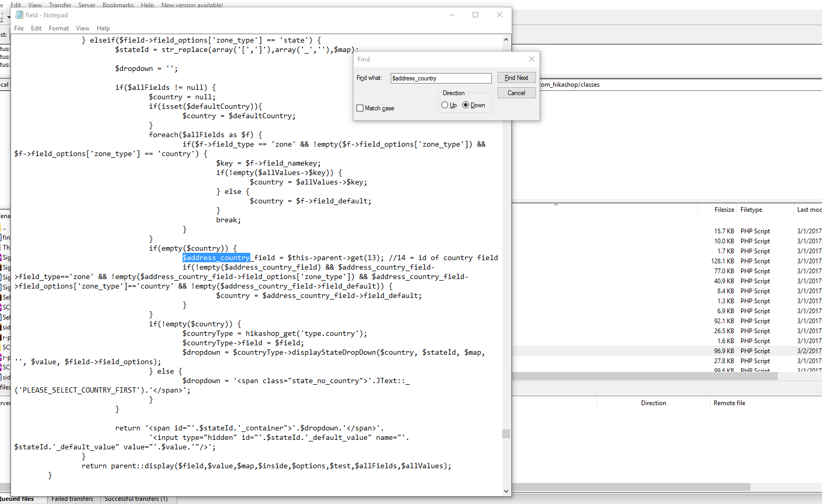Click Notepad scrollbar up arrow
The width and height of the screenshot is (822, 504).
click(506, 39)
